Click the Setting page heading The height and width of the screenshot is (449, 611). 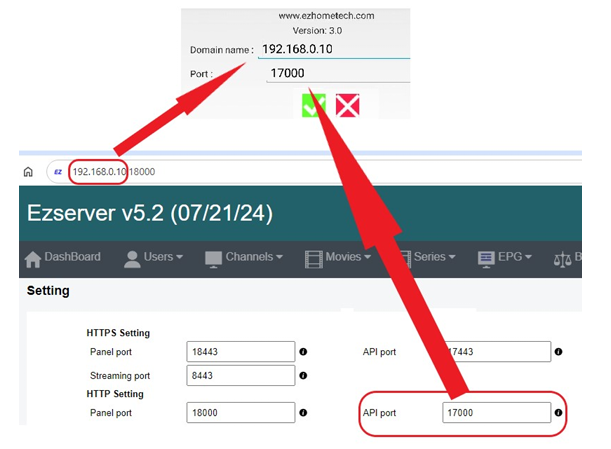click(x=48, y=291)
